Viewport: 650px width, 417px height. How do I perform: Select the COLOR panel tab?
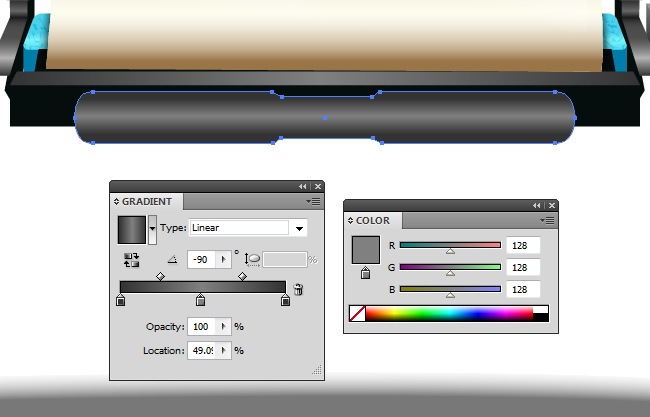point(373,221)
